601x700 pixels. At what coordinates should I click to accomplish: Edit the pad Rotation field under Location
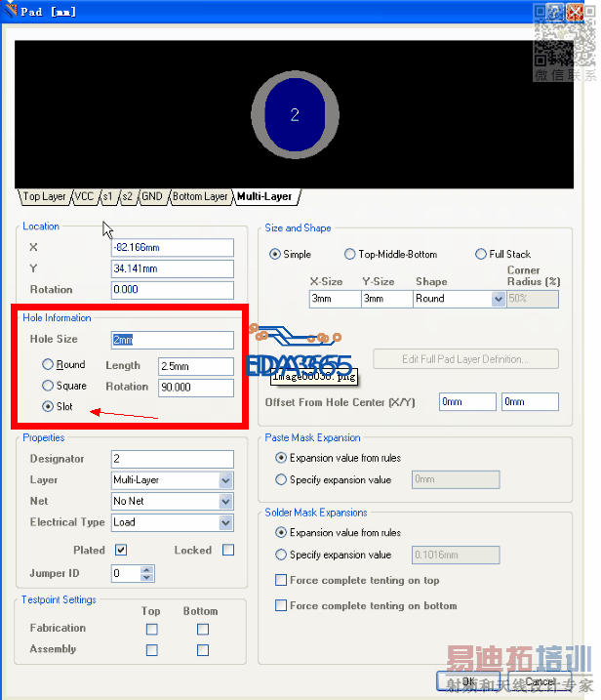click(x=173, y=290)
